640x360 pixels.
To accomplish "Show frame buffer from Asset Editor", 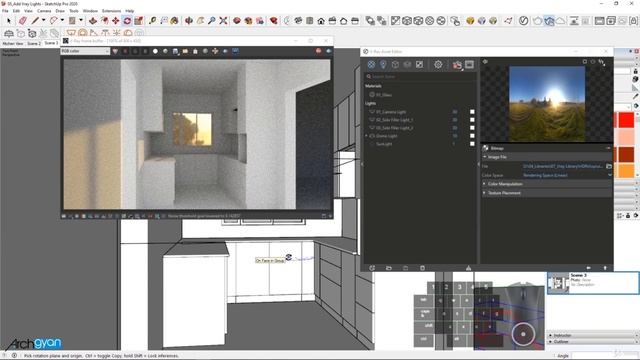I will point(469,64).
